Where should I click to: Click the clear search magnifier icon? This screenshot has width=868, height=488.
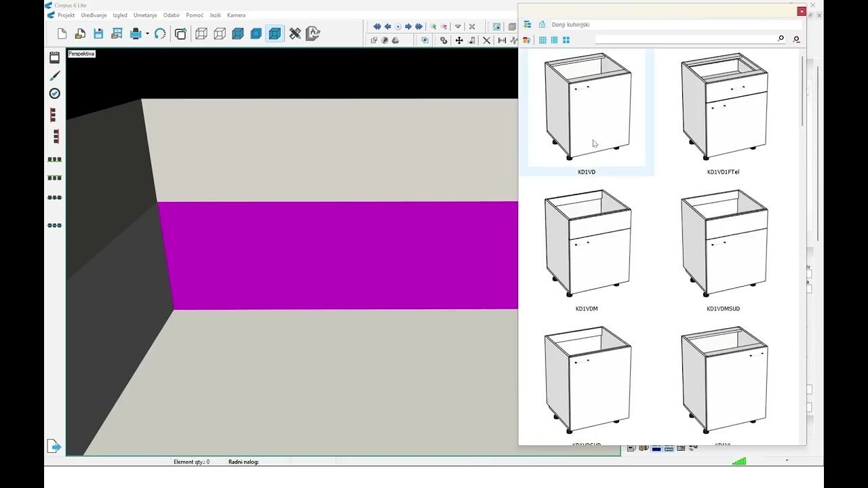(796, 39)
